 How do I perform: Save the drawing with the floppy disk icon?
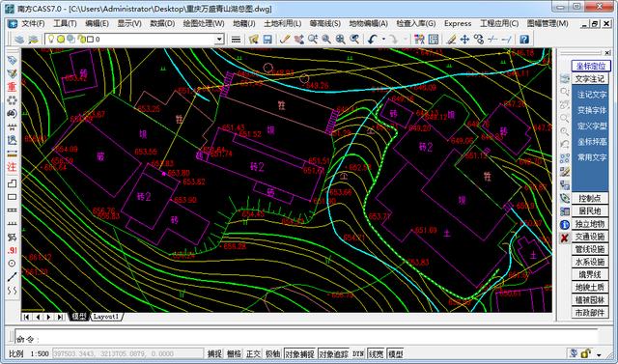click(267, 39)
